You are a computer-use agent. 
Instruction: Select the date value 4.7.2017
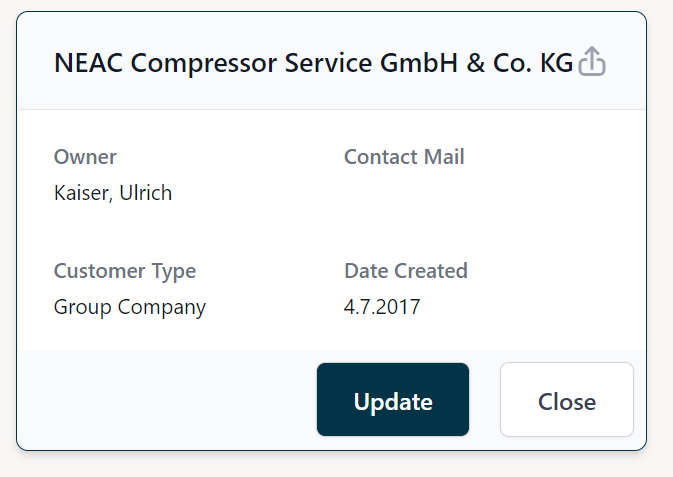[382, 307]
